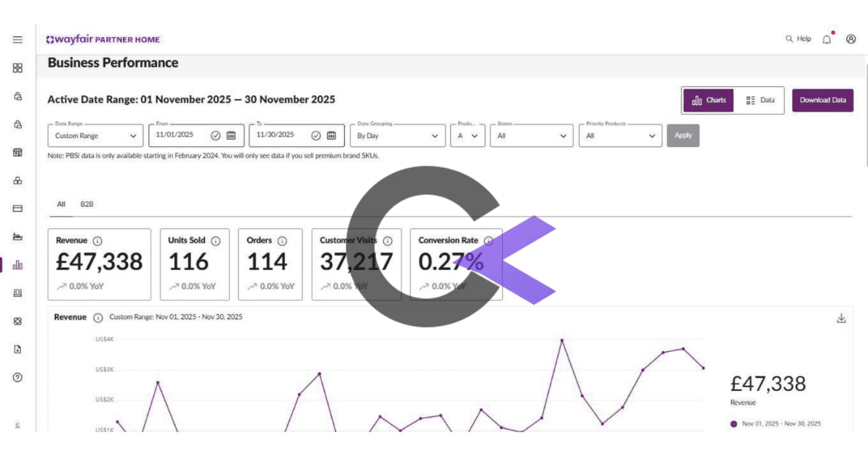
Task: Click the US$3K axis label
Action: pyautogui.click(x=103, y=369)
